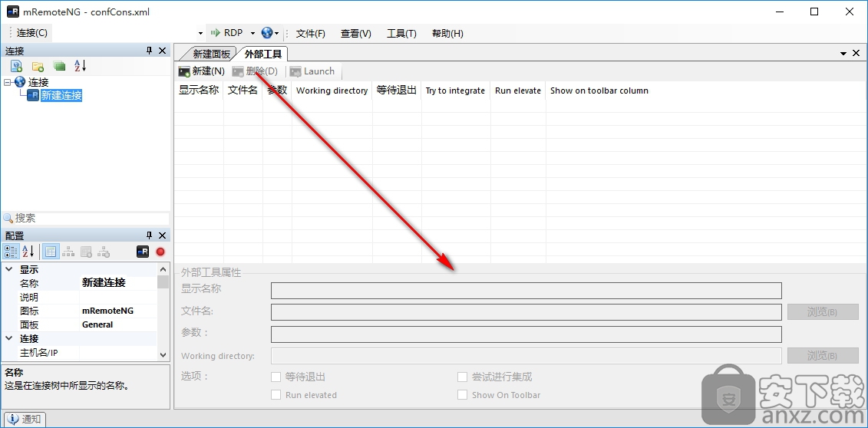The image size is (868, 428).
Task: Sort config properties alphabetically
Action: (x=28, y=252)
